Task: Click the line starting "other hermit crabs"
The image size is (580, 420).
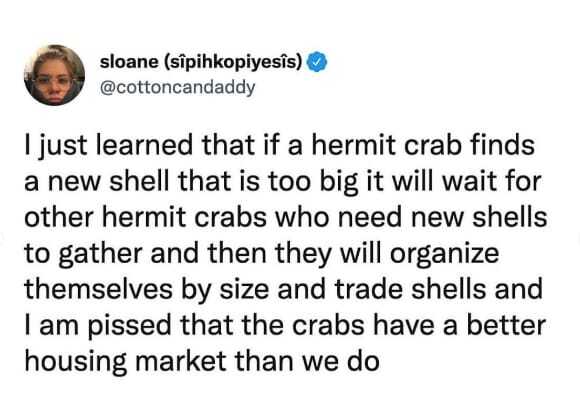Action: (x=286, y=217)
